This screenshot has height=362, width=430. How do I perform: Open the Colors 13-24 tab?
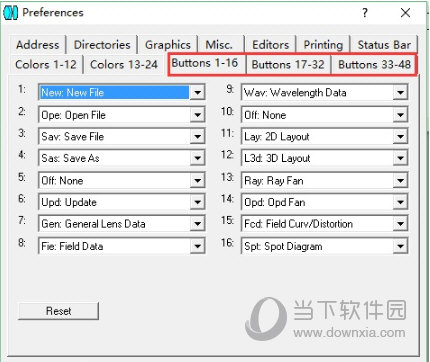click(124, 64)
